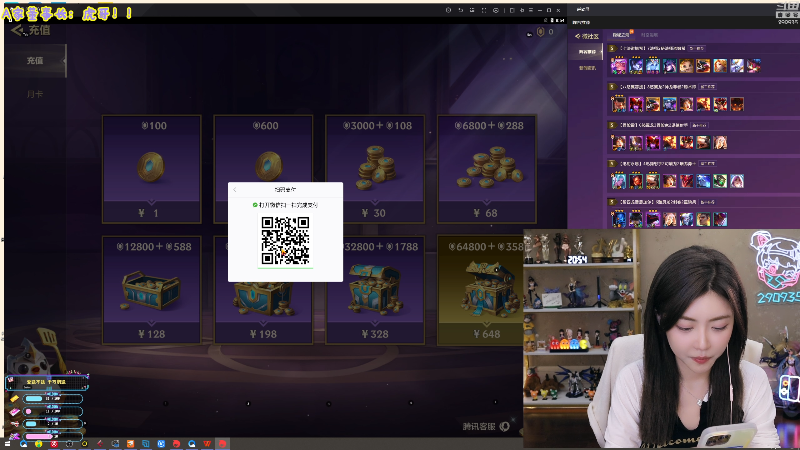The image size is (800, 450).
Task: Click first champion icon in second lineup row
Action: click(619, 104)
